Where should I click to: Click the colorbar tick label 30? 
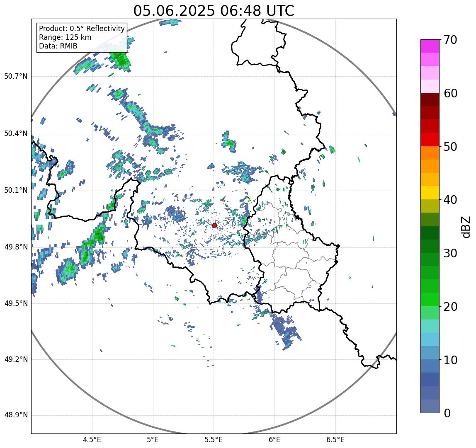click(x=450, y=253)
